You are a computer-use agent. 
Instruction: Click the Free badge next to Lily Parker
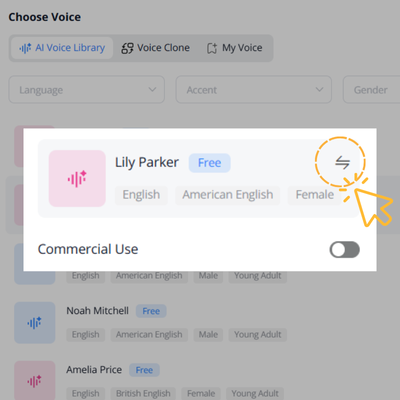pos(209,163)
